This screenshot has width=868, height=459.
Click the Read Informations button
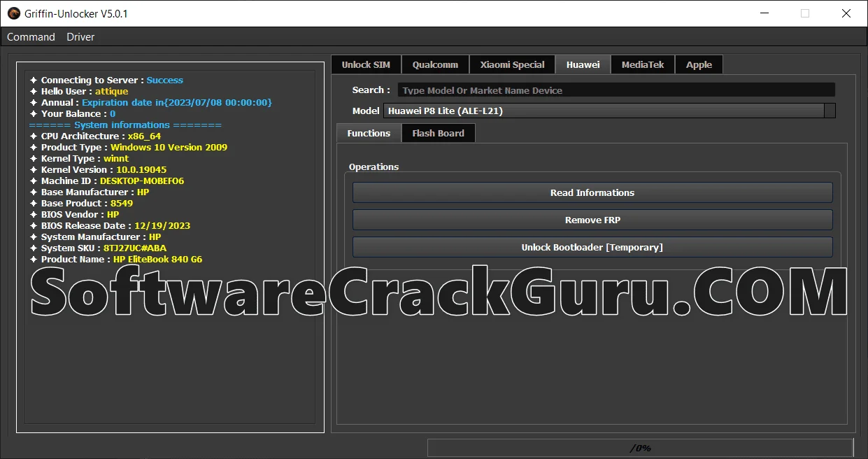(x=592, y=192)
